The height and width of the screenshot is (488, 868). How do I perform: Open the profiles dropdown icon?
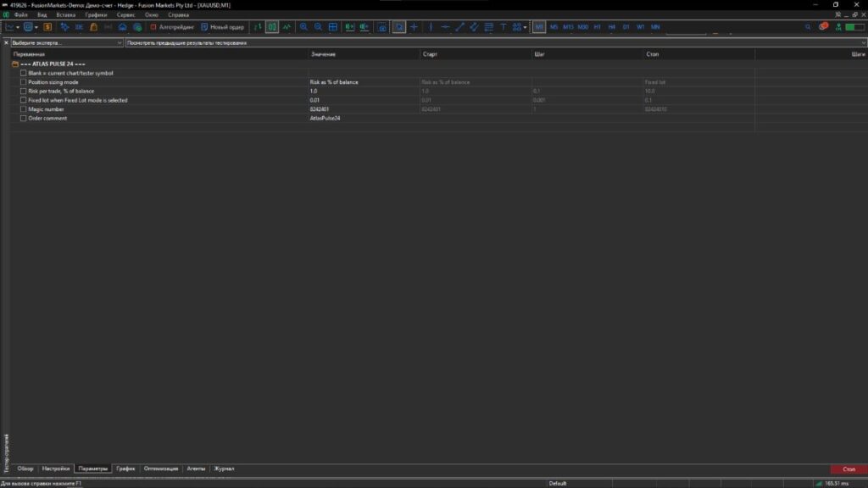31,26
